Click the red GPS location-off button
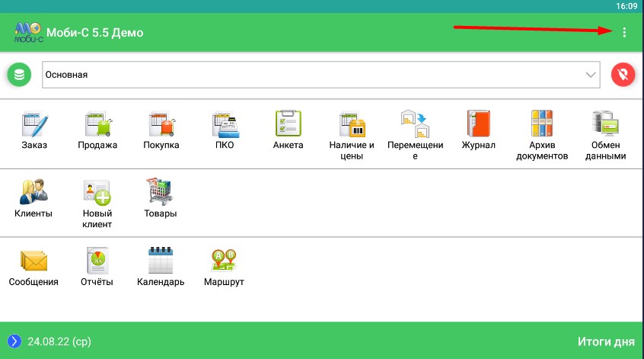644x359 pixels. [x=623, y=75]
